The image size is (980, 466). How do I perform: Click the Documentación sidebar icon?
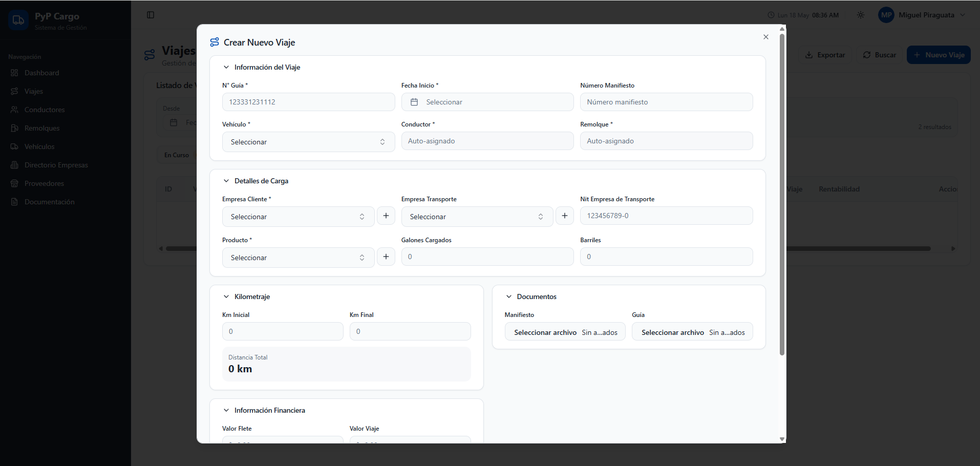click(x=14, y=202)
